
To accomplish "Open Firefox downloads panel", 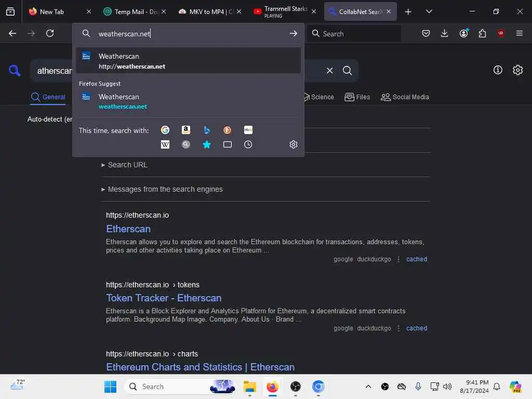I will pyautogui.click(x=445, y=33).
